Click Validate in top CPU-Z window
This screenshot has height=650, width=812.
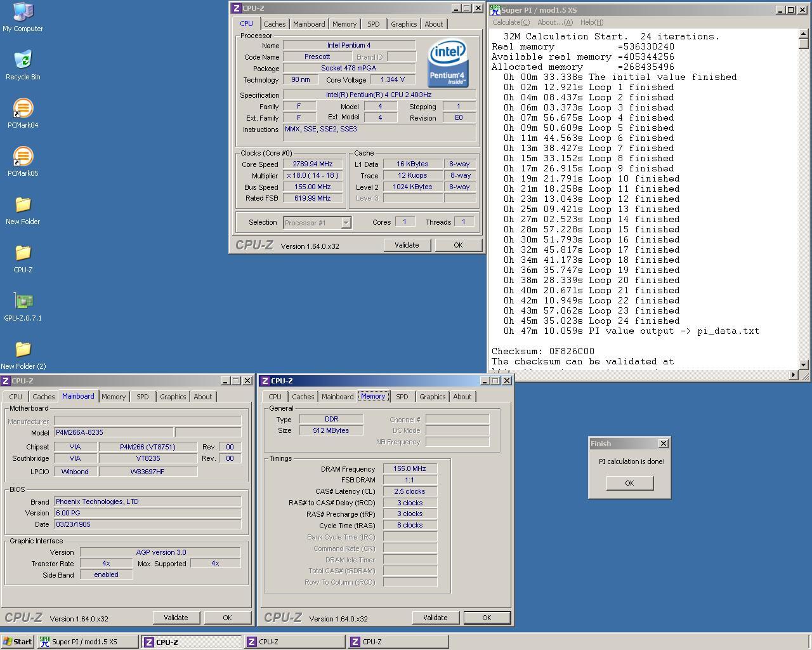tap(407, 245)
